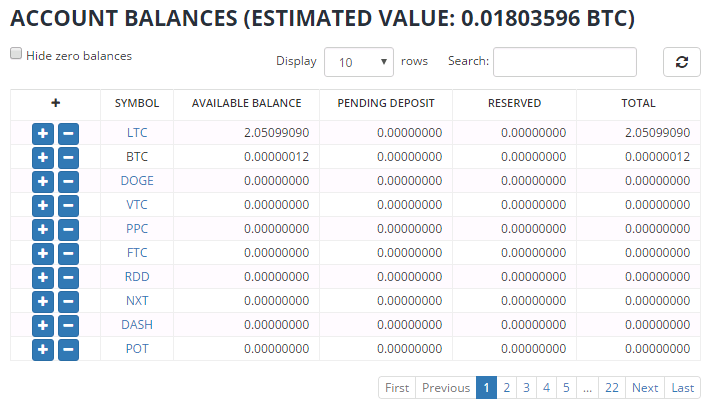This screenshot has width=717, height=411.
Task: Select the plus deposit icon for DASH
Action: click(x=43, y=325)
